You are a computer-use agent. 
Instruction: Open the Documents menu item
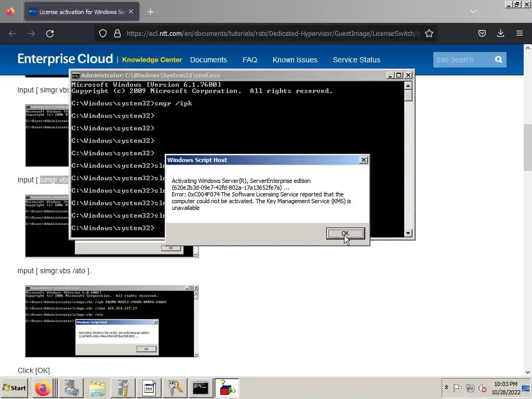click(x=208, y=60)
